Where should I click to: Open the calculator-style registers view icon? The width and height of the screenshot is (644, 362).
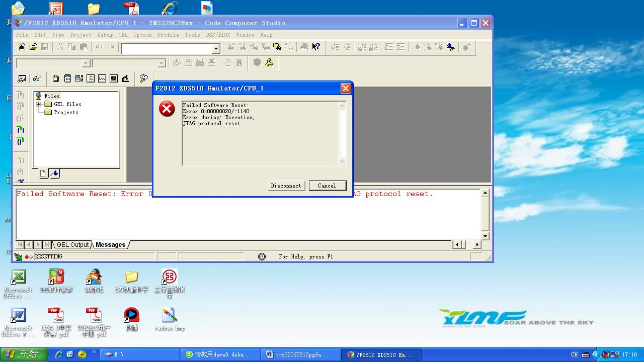click(x=67, y=78)
